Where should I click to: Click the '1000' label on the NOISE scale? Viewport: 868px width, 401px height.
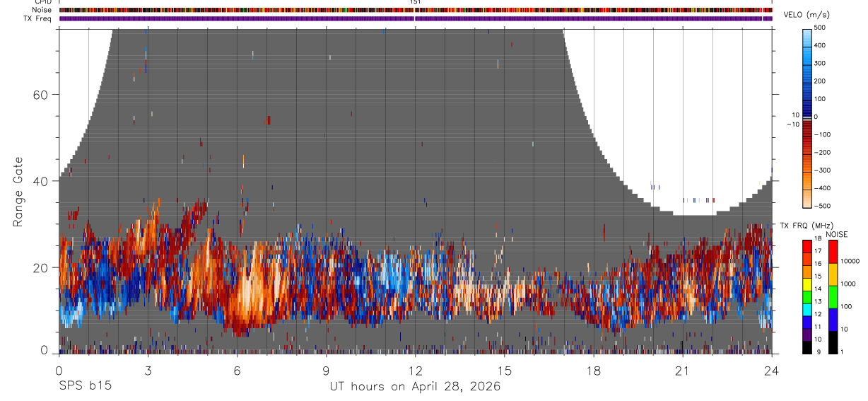pyautogui.click(x=848, y=284)
